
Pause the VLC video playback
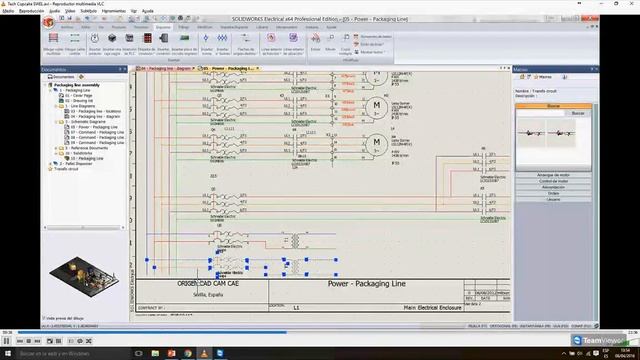[7, 341]
